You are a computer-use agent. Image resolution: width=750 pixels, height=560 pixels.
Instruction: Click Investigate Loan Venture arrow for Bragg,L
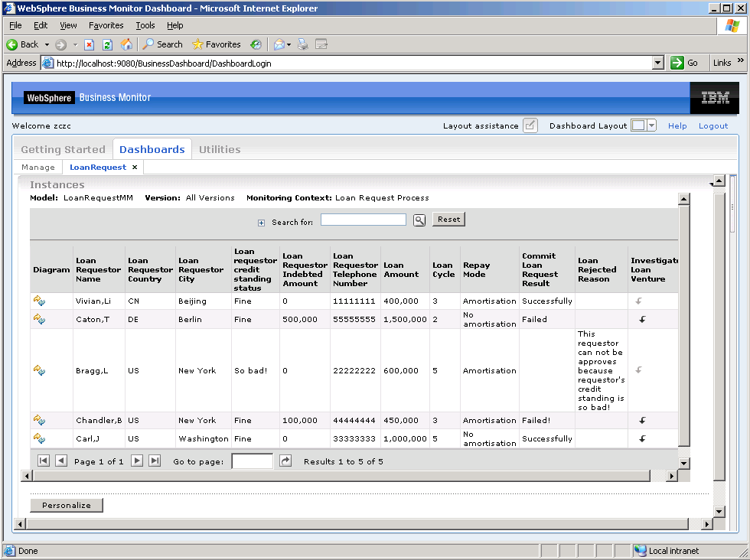click(638, 370)
